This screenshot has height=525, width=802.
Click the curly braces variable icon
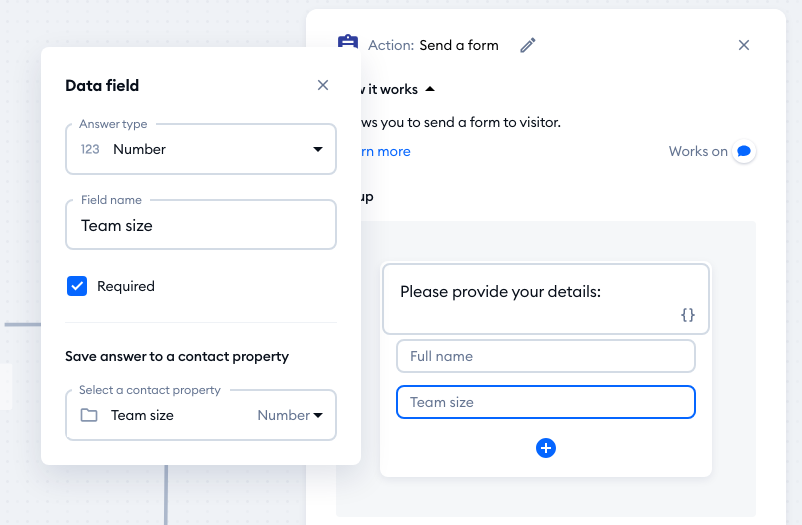[688, 315]
